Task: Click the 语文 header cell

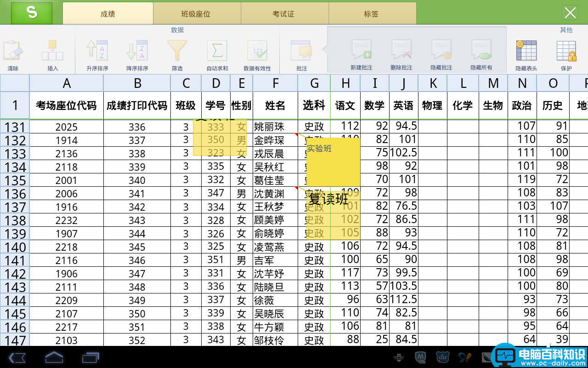Action: pyautogui.click(x=345, y=105)
